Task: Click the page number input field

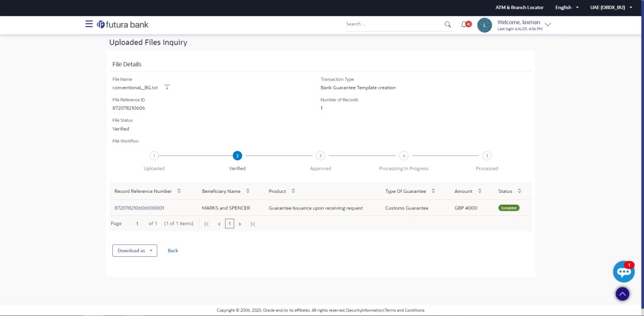Action: 137,224
